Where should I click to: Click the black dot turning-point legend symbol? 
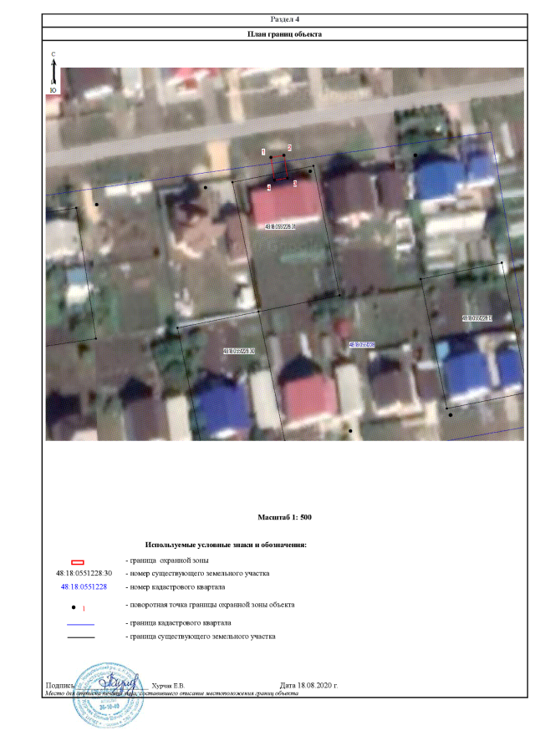74,606
